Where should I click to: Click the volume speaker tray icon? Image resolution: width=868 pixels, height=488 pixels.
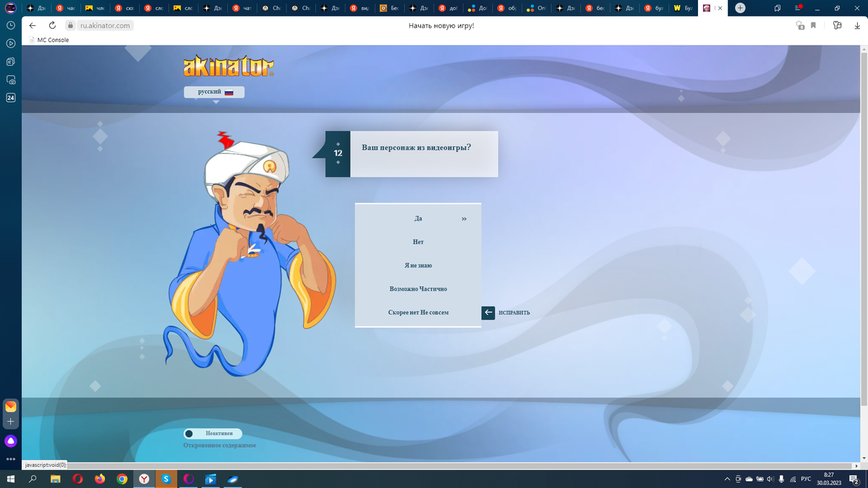click(771, 479)
